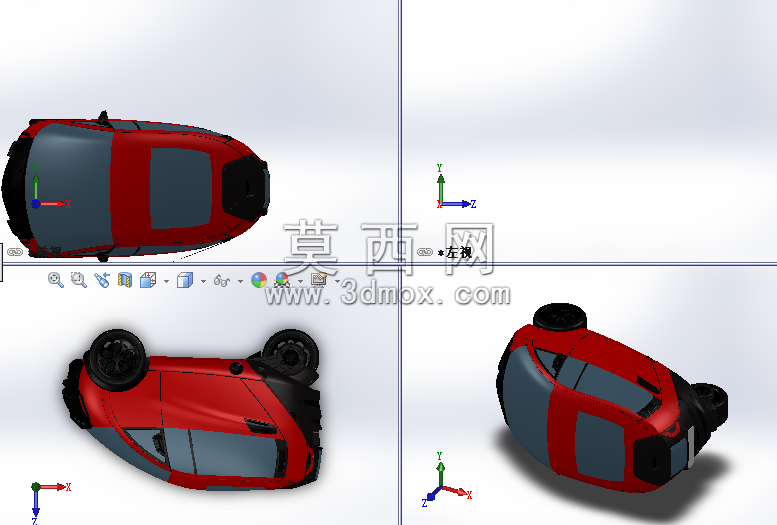Open the Edit Appearance color ball

click(259, 280)
